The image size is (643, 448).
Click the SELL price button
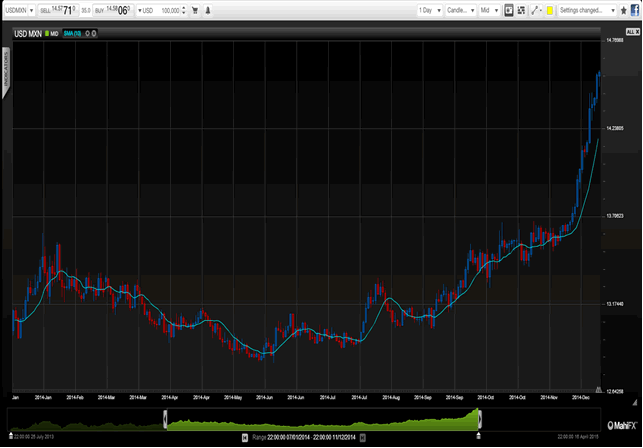[61, 10]
